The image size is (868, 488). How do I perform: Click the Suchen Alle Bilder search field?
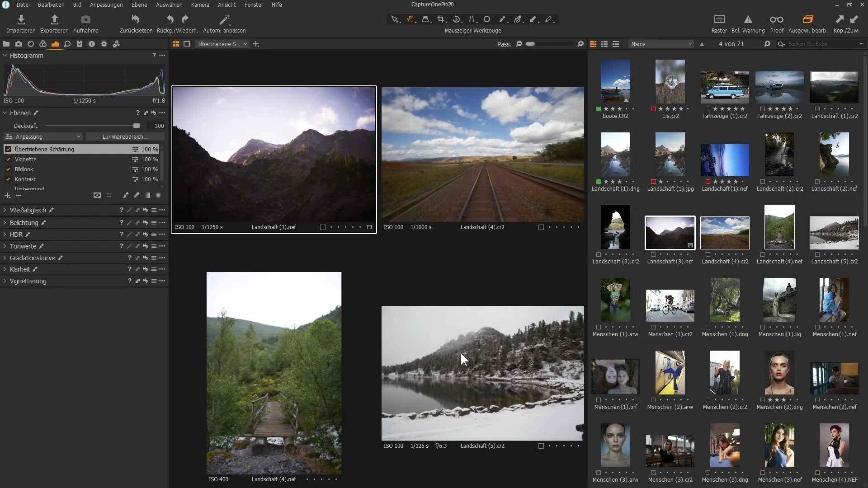tap(822, 44)
